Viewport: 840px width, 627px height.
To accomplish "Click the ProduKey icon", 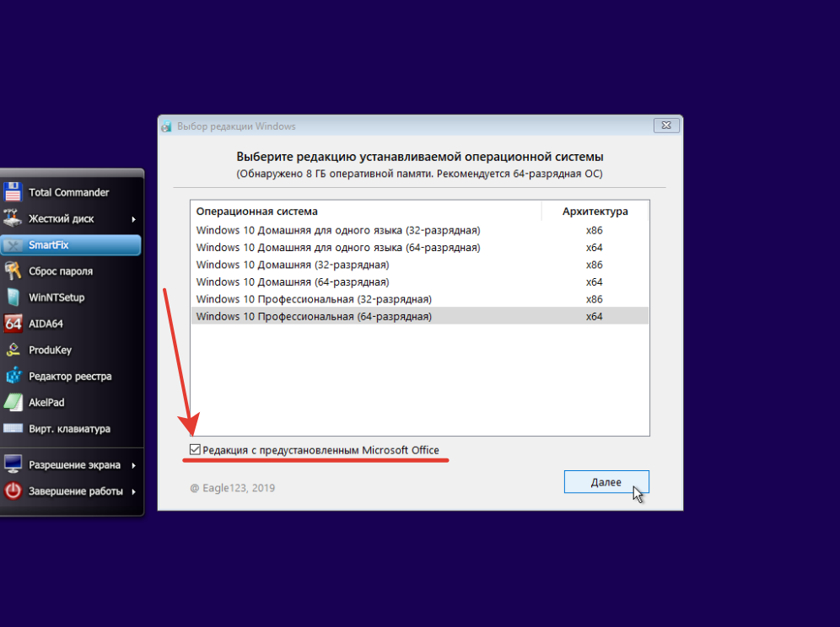I will point(13,350).
